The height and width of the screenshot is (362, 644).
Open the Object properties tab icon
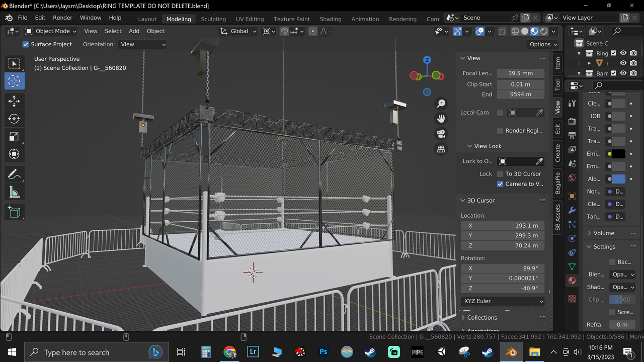click(x=572, y=196)
